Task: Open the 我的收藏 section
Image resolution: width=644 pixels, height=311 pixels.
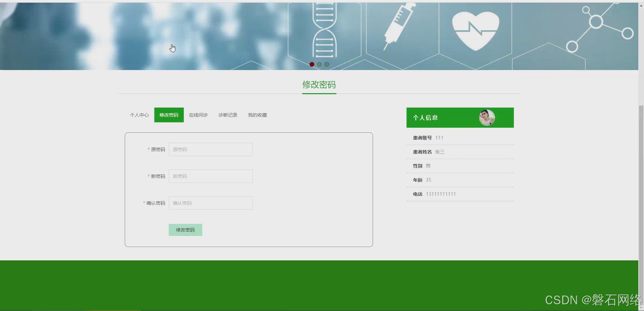Action: (x=257, y=115)
